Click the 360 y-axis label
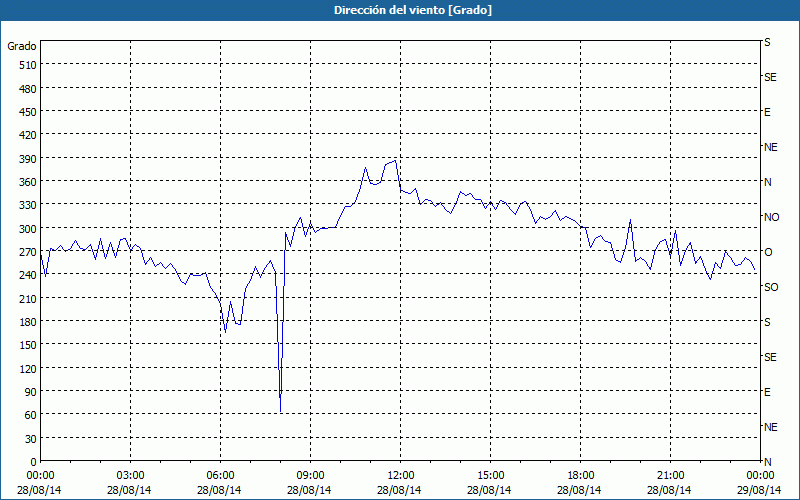 pos(28,182)
